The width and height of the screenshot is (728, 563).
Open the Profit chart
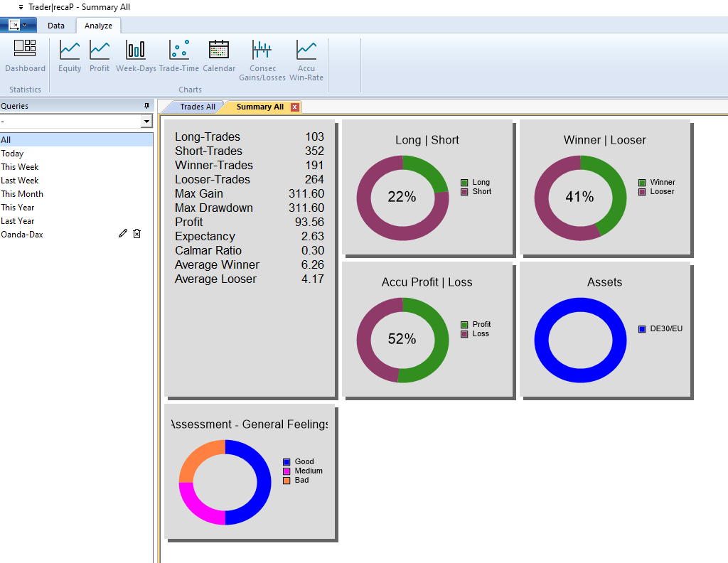point(100,56)
